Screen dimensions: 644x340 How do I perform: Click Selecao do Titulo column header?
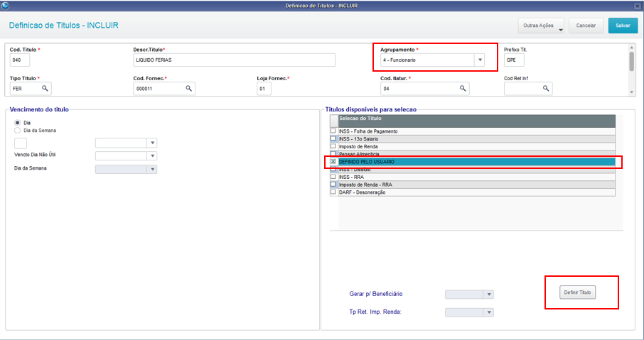(x=477, y=121)
